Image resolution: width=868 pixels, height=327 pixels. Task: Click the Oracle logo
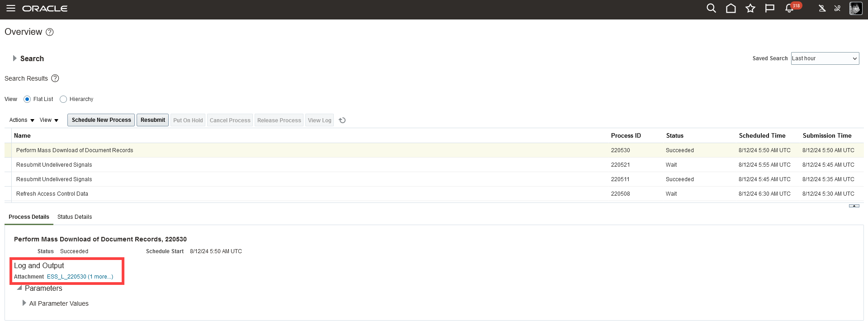(45, 9)
